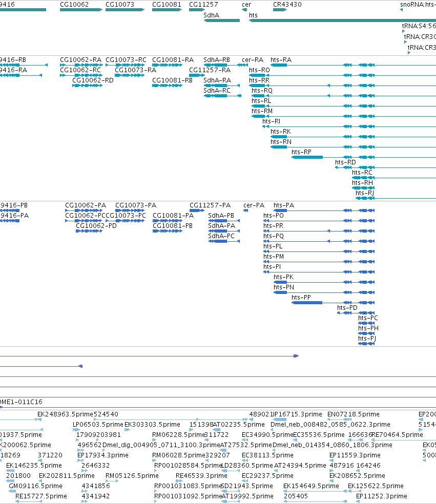Select the EK303303.5prime EST label
436x504 pixels.
(152, 425)
